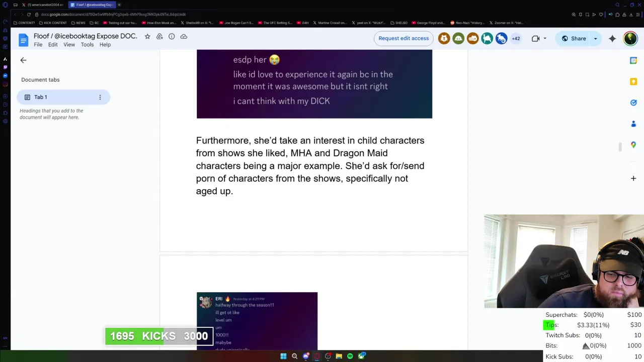
Task: Click the back arrow in document tabs panel
Action: [x=23, y=60]
